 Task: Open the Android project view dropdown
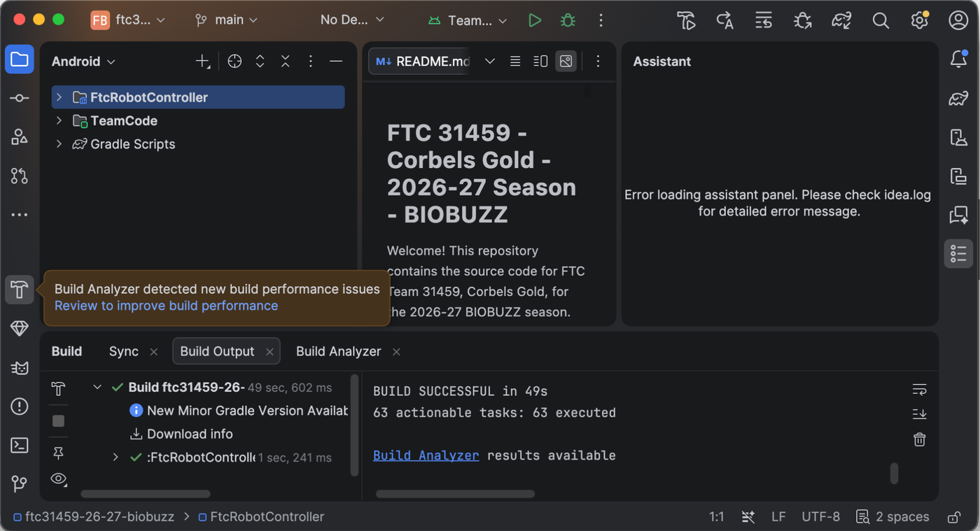pyautogui.click(x=83, y=62)
